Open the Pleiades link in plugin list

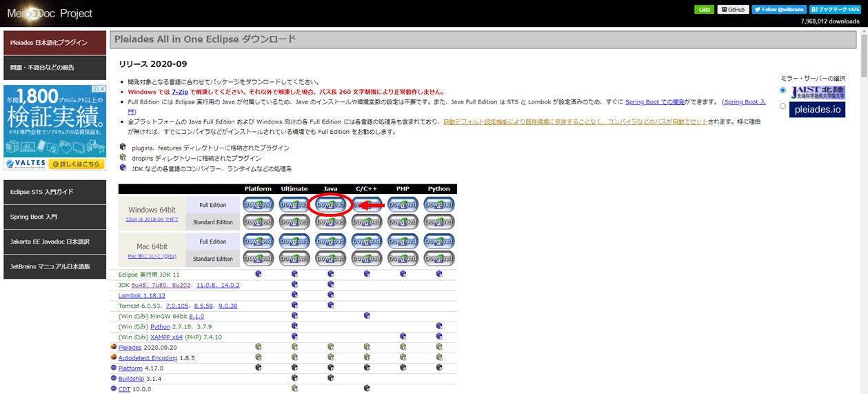click(130, 348)
